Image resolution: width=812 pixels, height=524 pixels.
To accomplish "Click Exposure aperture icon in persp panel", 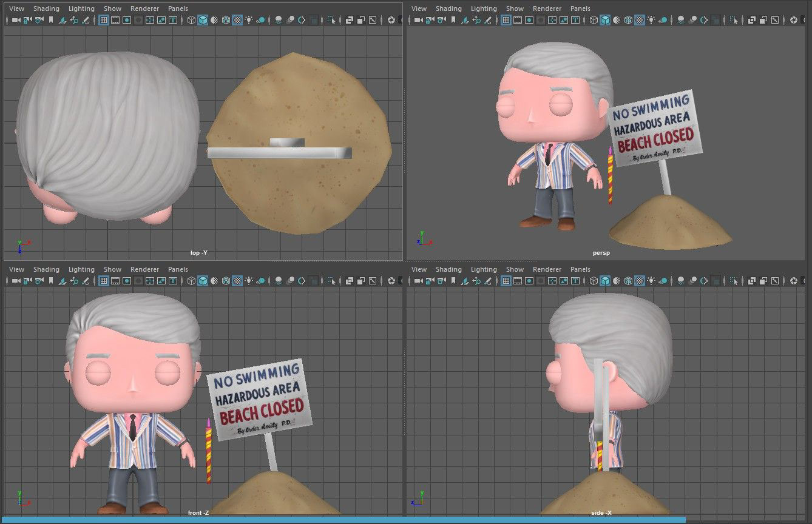I will [x=793, y=20].
